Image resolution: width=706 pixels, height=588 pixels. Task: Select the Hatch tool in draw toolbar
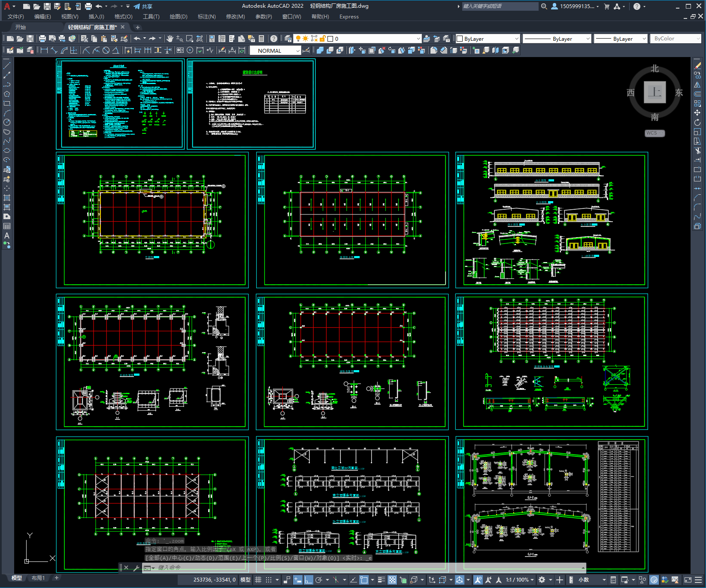click(x=7, y=198)
